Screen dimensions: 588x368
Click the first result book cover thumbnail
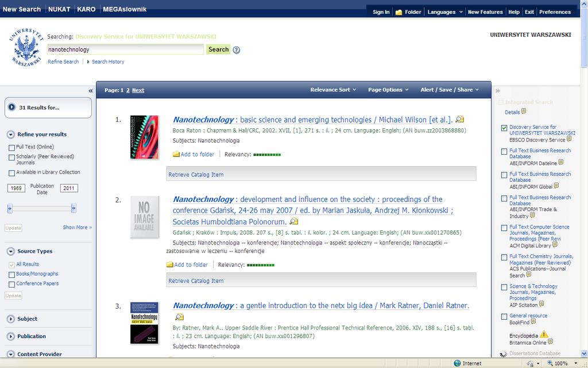(x=144, y=137)
